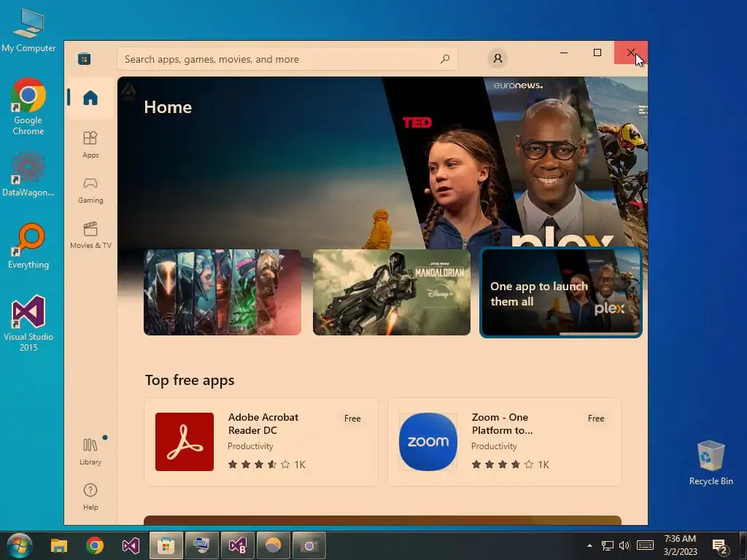747x560 pixels.
Task: Select Visual Studio 2015 desktop shortcut
Action: (x=28, y=323)
